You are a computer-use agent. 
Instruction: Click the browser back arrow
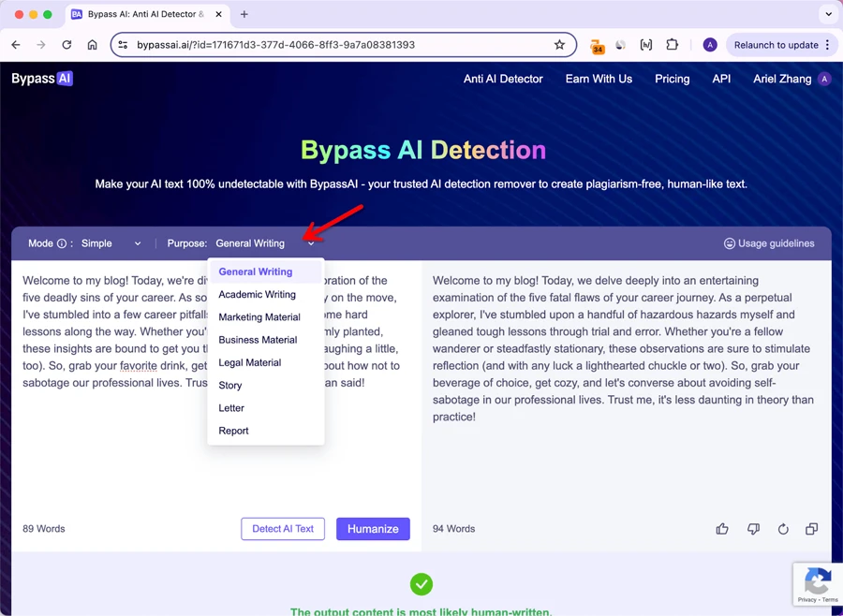pos(16,45)
